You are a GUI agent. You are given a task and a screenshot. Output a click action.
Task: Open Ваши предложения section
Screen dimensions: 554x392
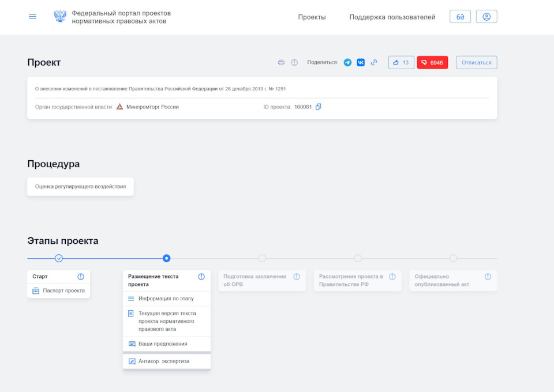point(162,344)
